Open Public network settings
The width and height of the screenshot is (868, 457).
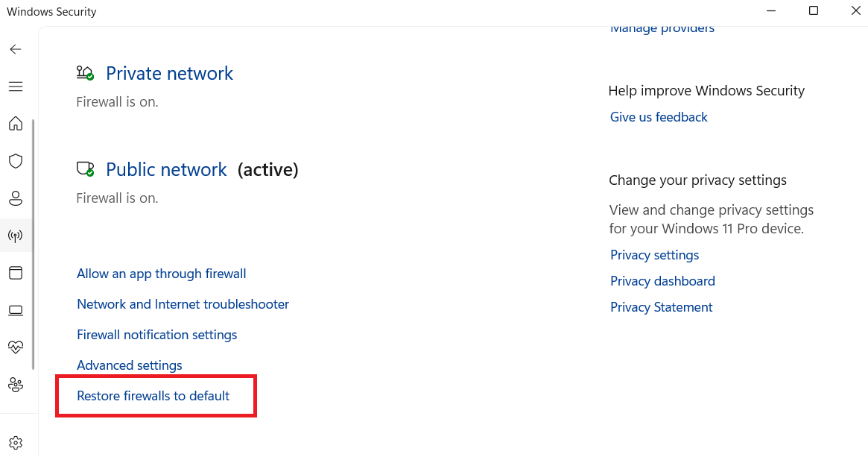166,169
